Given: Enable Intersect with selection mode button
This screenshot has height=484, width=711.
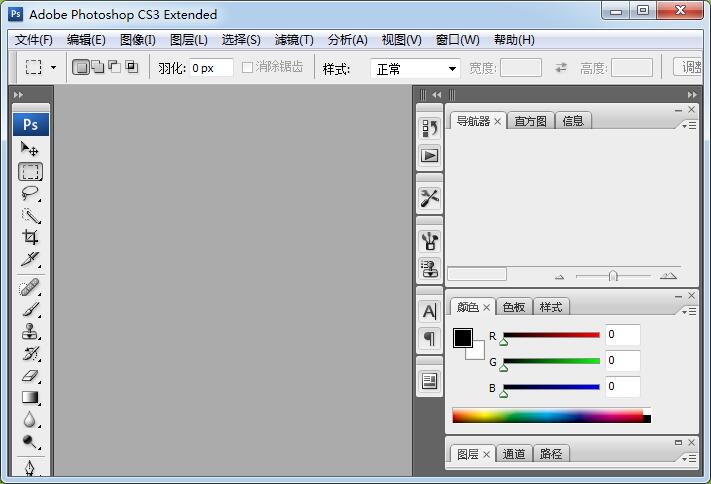Looking at the screenshot, I should coord(131,68).
